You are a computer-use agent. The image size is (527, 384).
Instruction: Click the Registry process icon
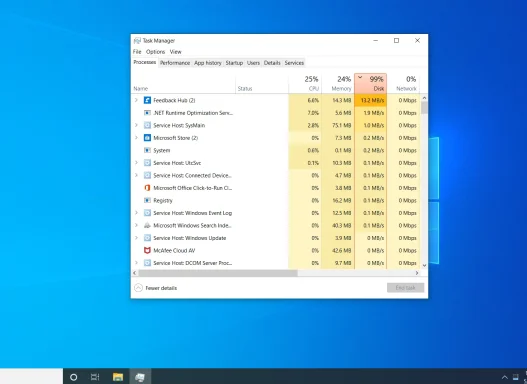tap(147, 200)
